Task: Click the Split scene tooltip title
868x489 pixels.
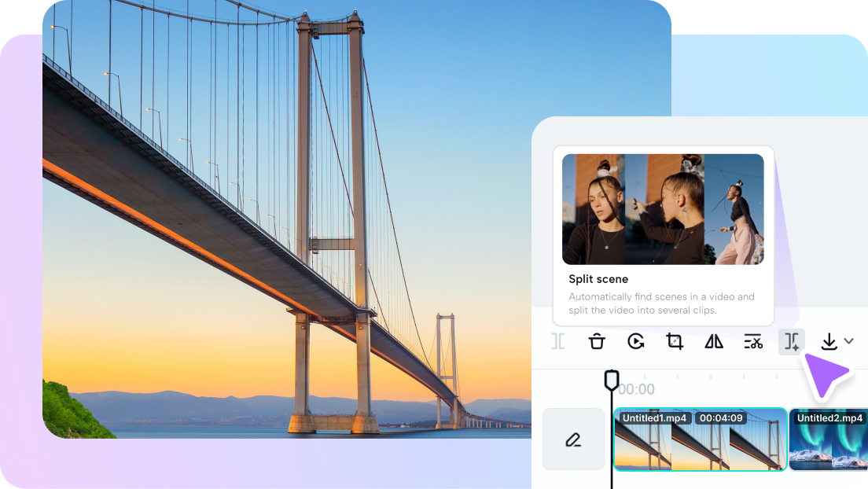Action: (x=598, y=279)
